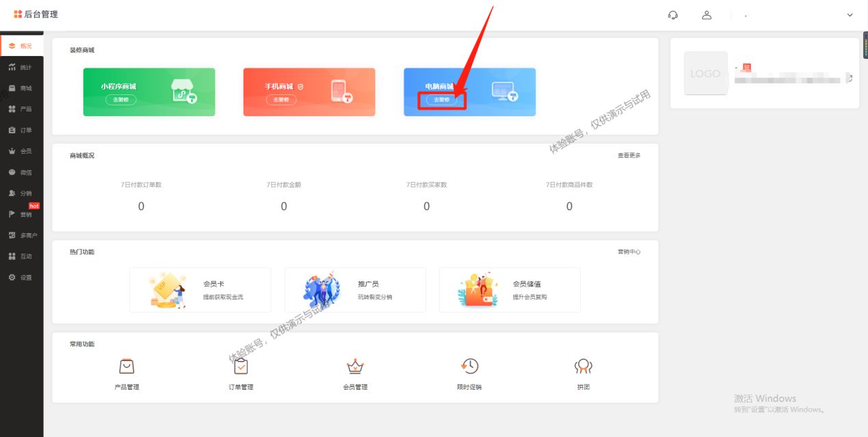Click the shield badge beside 手机商城
This screenshot has width=868, height=437.
[300, 87]
